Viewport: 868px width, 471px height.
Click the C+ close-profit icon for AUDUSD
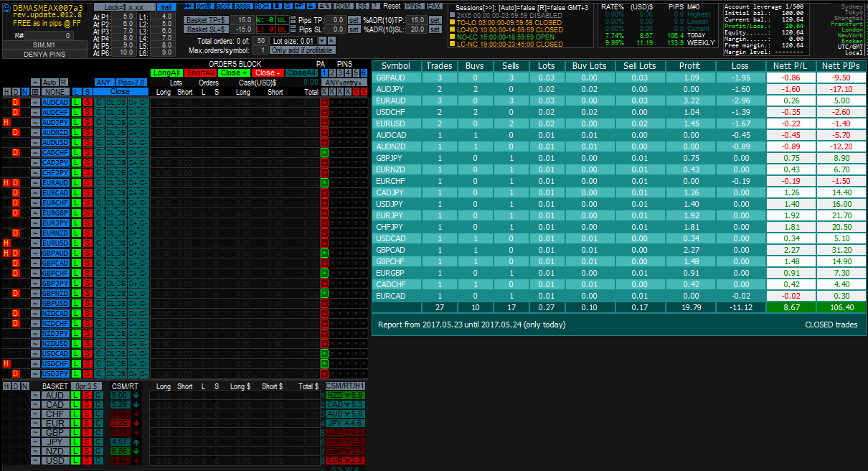(133, 143)
